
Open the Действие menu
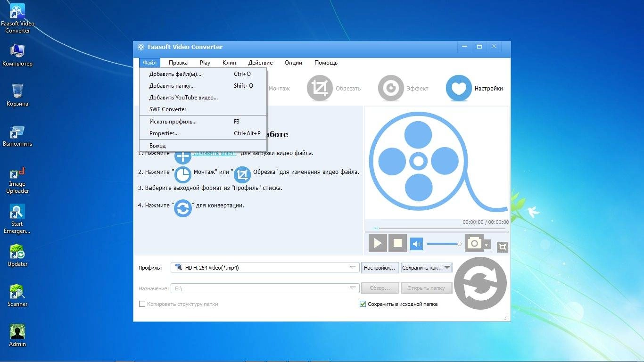click(260, 63)
